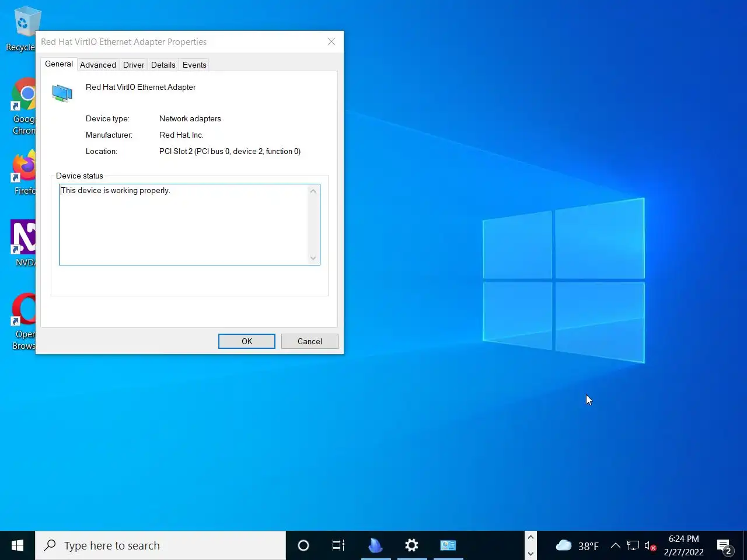Click the device status scrollbar up arrow

click(x=313, y=191)
